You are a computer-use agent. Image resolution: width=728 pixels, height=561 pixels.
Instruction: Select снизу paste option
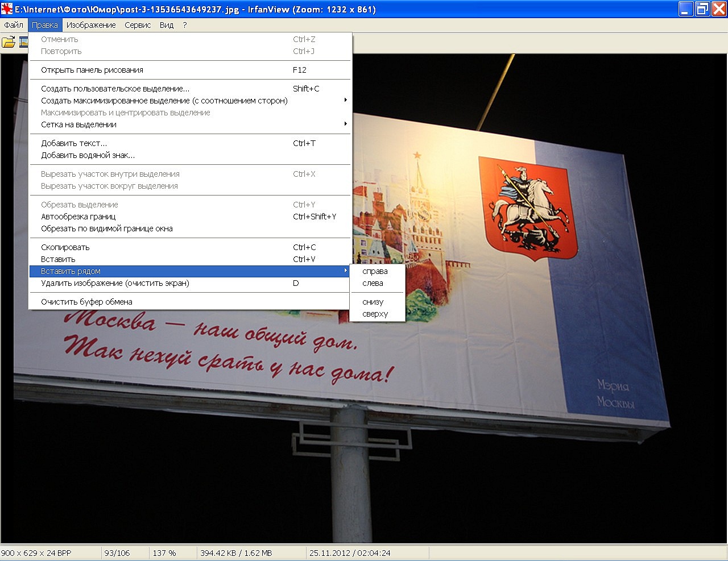[373, 302]
